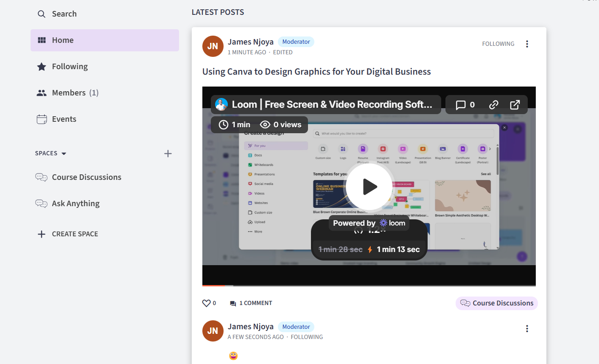Click the 1 min duration label on video
The width and height of the screenshot is (599, 364).
[x=235, y=125]
